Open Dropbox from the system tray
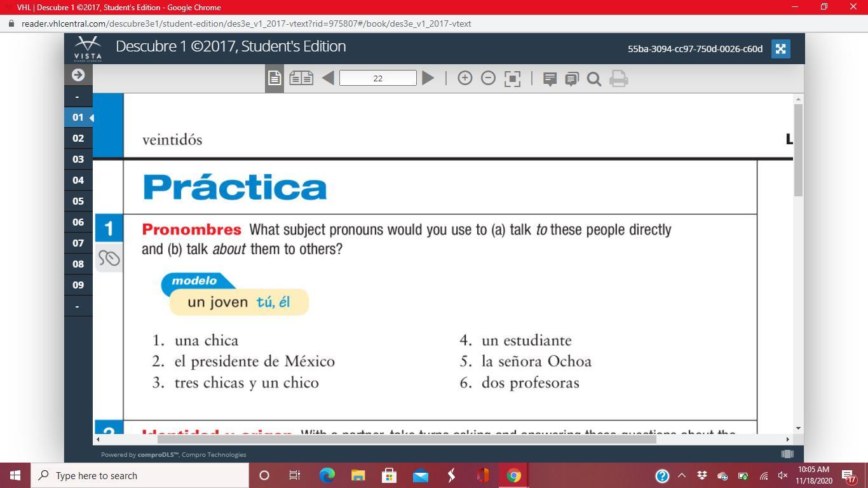The width and height of the screenshot is (868, 488). (702, 475)
